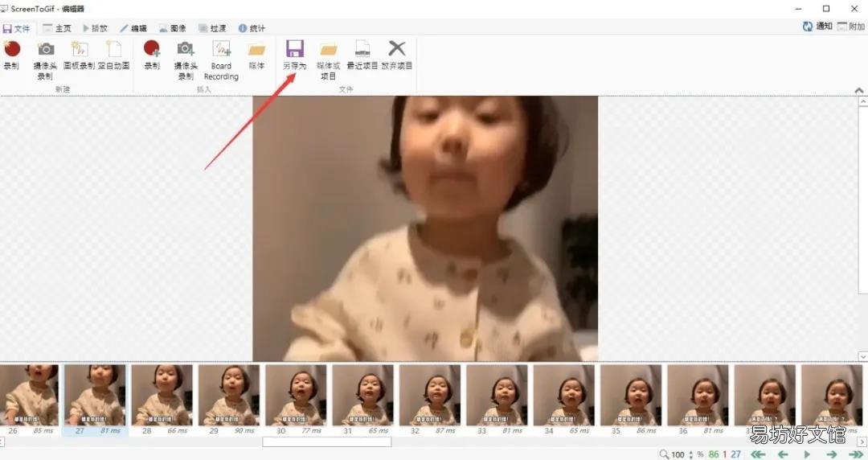Create a 空白动画 blank animation

[x=114, y=55]
